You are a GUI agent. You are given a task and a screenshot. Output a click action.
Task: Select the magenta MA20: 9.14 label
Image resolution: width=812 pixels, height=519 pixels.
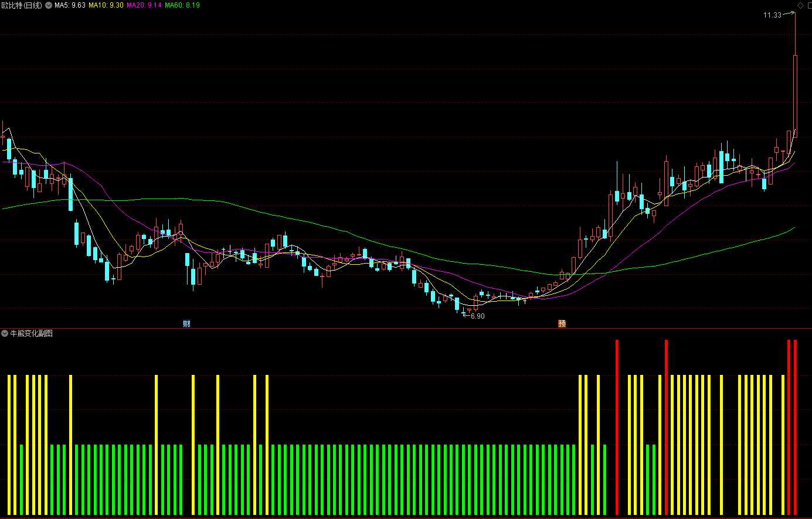pyautogui.click(x=144, y=5)
